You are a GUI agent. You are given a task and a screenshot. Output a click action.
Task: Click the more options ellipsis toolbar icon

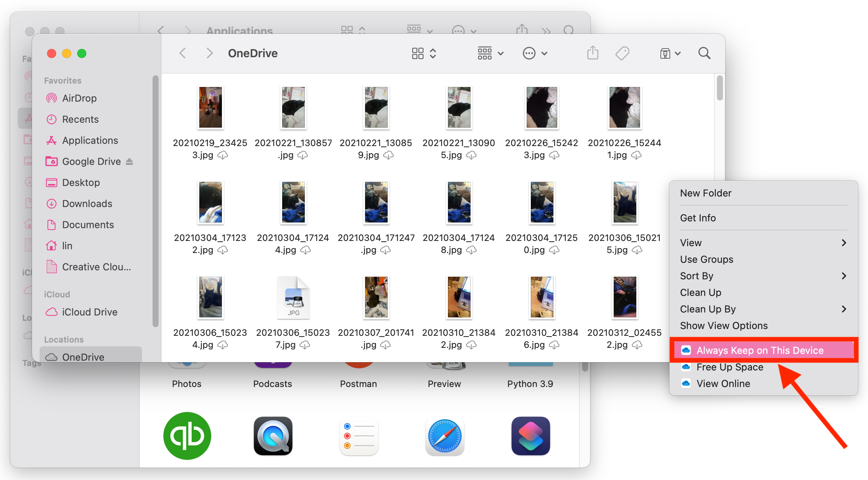(x=529, y=53)
